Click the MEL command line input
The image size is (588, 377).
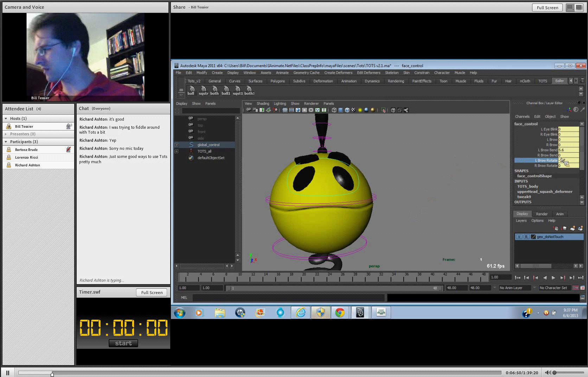tap(288, 298)
